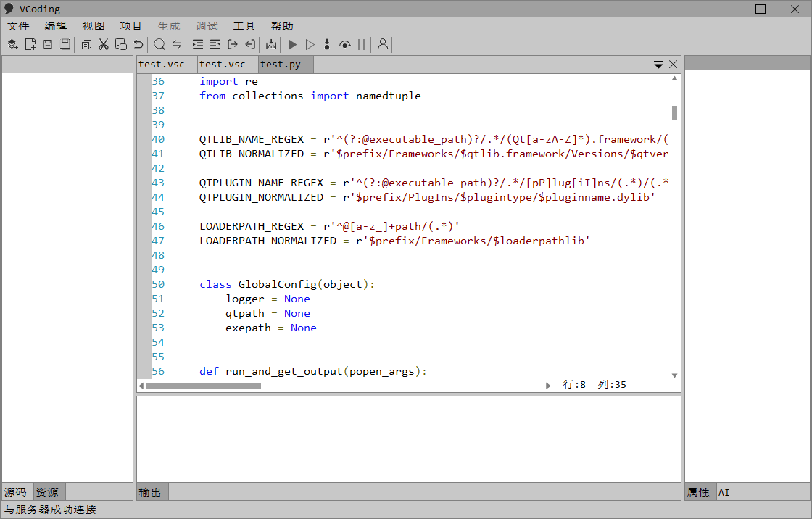Click the new file icon
Viewport: 812px width, 519px height.
pyautogui.click(x=30, y=44)
